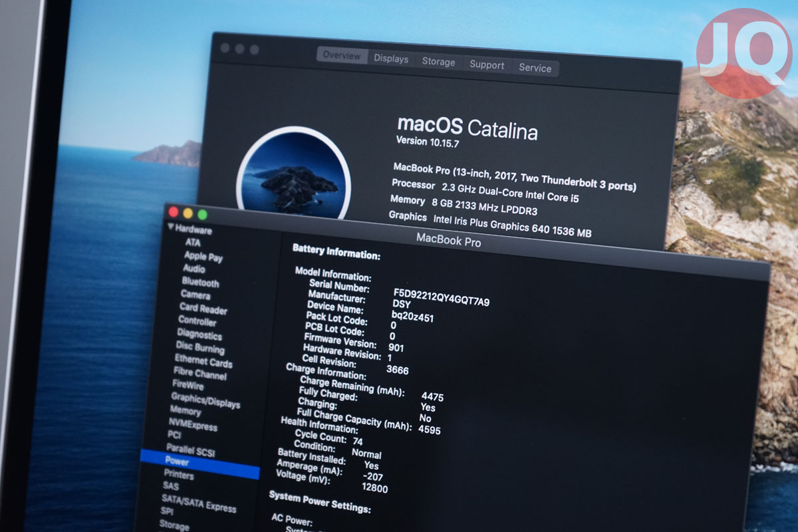Screen dimensions: 798x532
Task: Choose SAS from the sidebar
Action: pos(170,486)
